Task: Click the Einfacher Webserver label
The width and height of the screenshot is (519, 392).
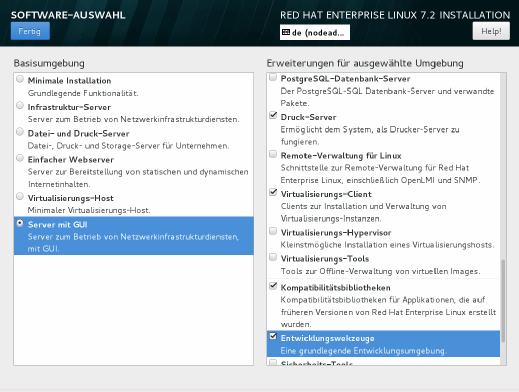Action: (x=71, y=160)
